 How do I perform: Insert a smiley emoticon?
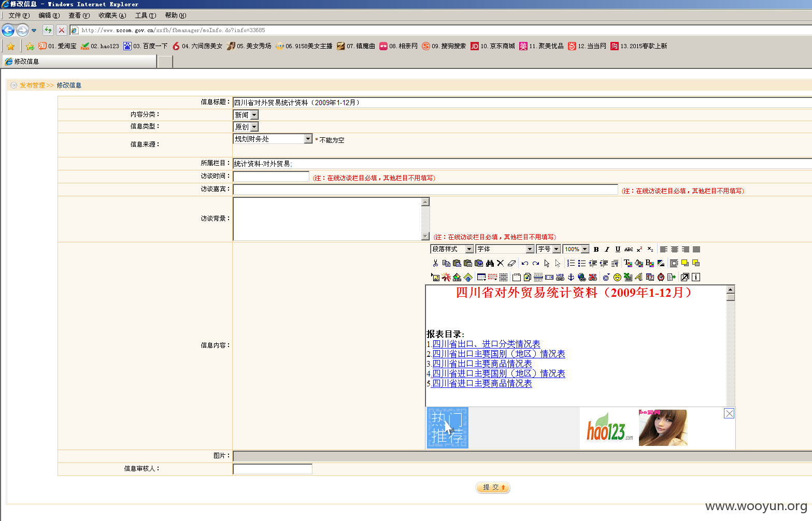(x=617, y=277)
